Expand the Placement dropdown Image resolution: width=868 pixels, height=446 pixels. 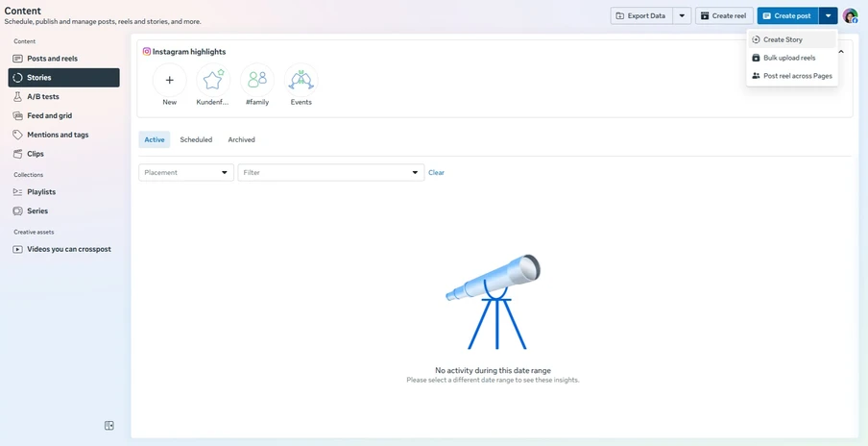pyautogui.click(x=186, y=173)
